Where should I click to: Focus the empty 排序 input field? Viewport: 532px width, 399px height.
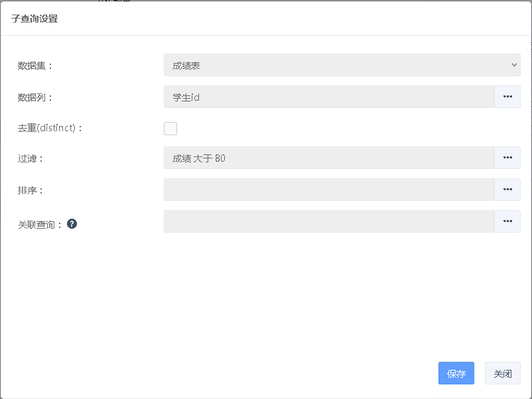pyautogui.click(x=328, y=190)
